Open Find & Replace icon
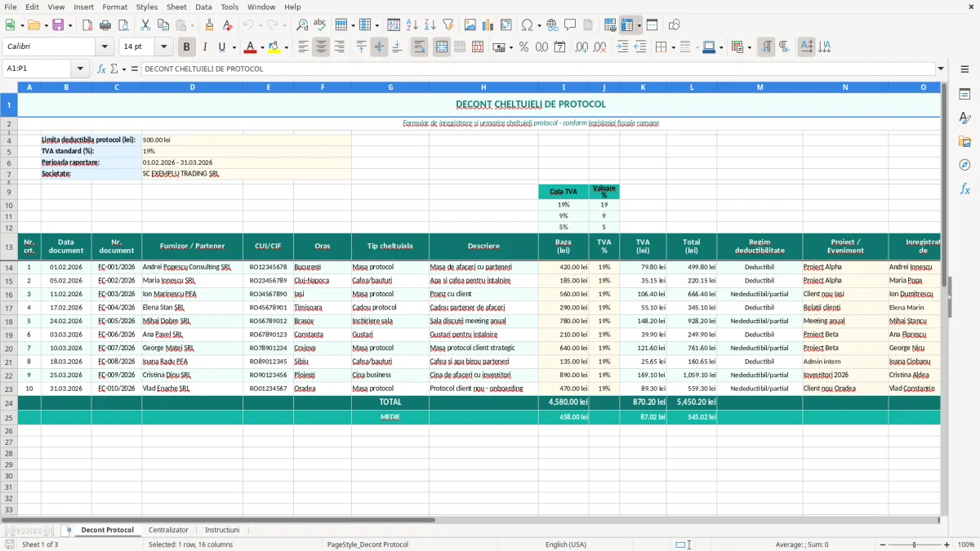 point(302,25)
